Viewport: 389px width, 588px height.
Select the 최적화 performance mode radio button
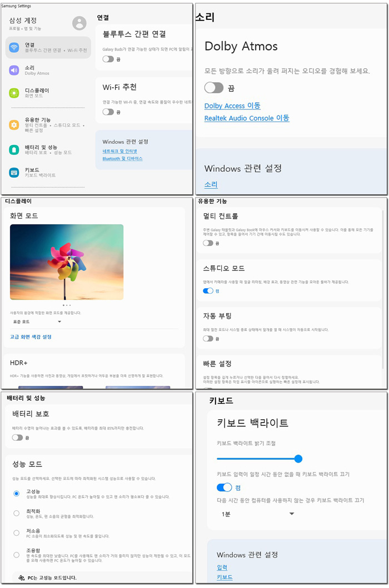pos(17,514)
